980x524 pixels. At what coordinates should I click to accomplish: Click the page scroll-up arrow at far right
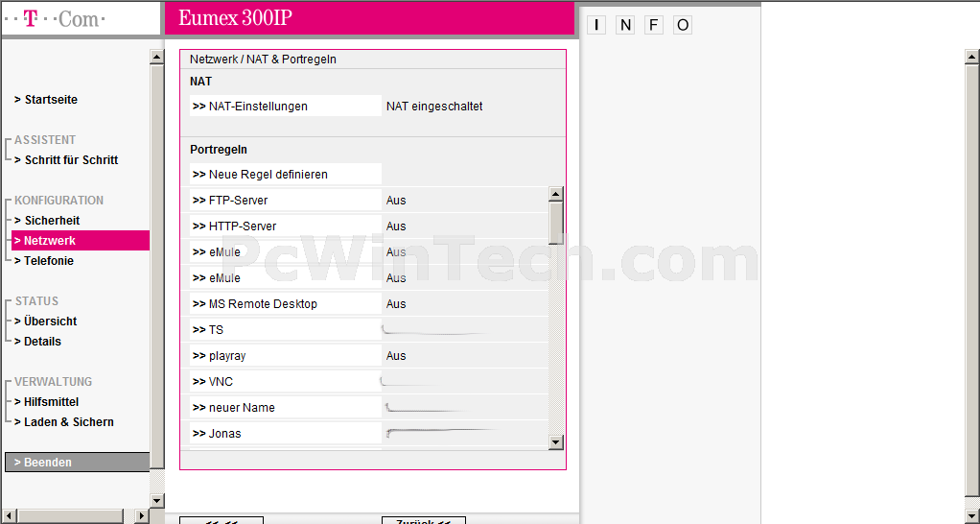[972, 57]
